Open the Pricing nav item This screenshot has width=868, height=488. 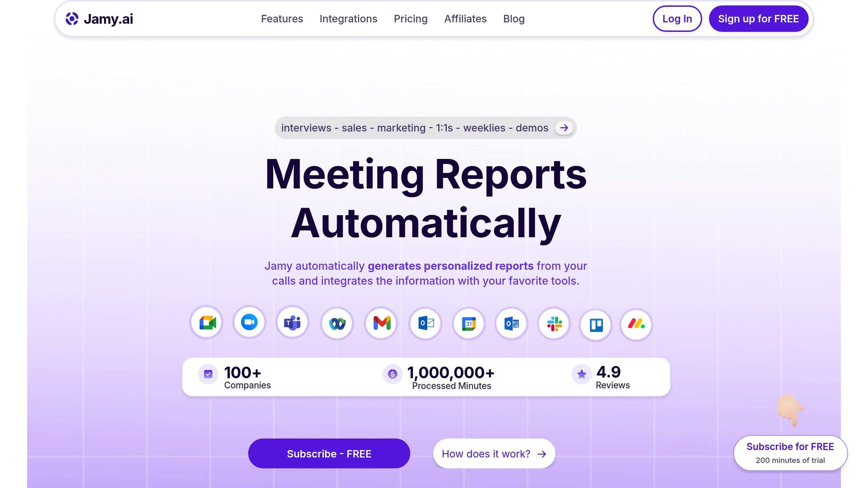click(411, 19)
